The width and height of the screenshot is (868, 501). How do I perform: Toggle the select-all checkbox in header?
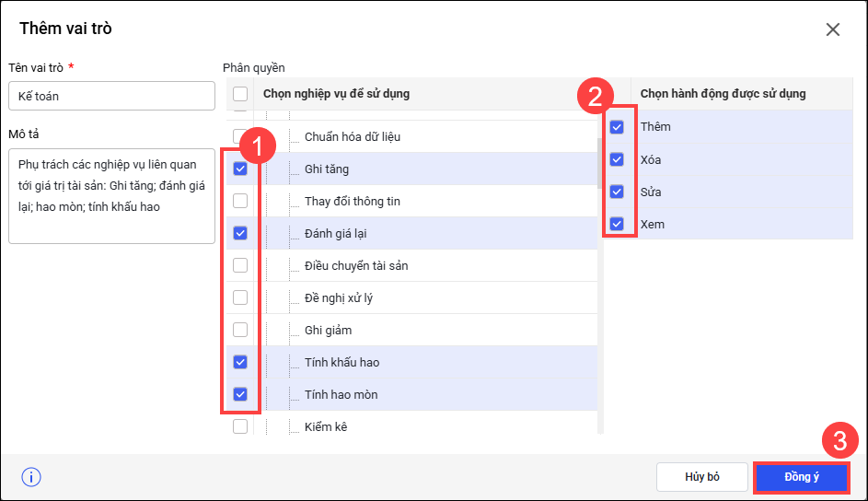(x=240, y=93)
